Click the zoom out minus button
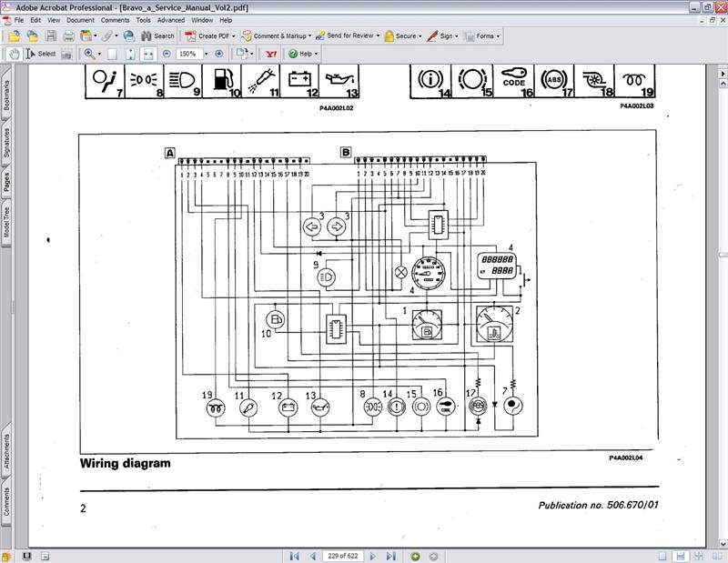The height and width of the screenshot is (563, 728). 167,54
